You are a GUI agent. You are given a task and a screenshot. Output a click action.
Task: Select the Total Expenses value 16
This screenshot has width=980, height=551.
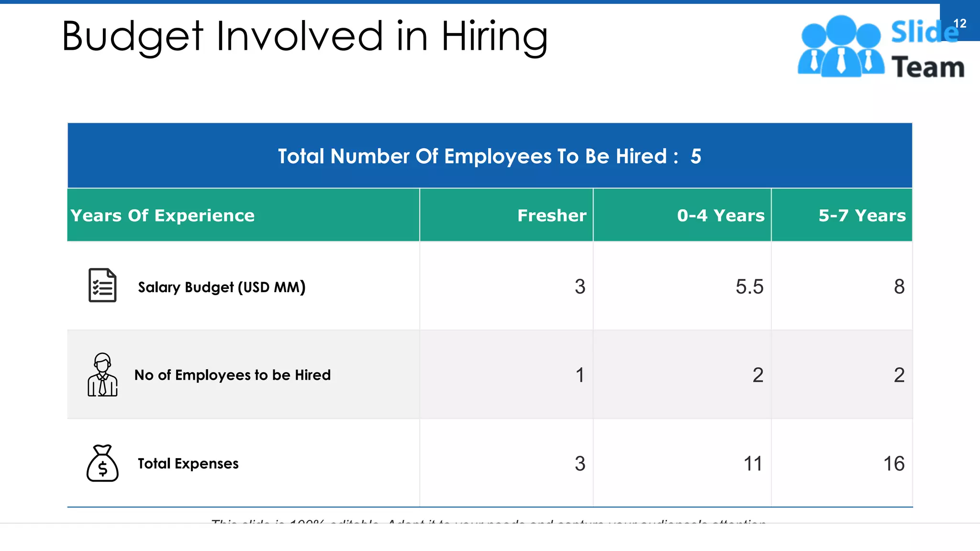coord(894,463)
